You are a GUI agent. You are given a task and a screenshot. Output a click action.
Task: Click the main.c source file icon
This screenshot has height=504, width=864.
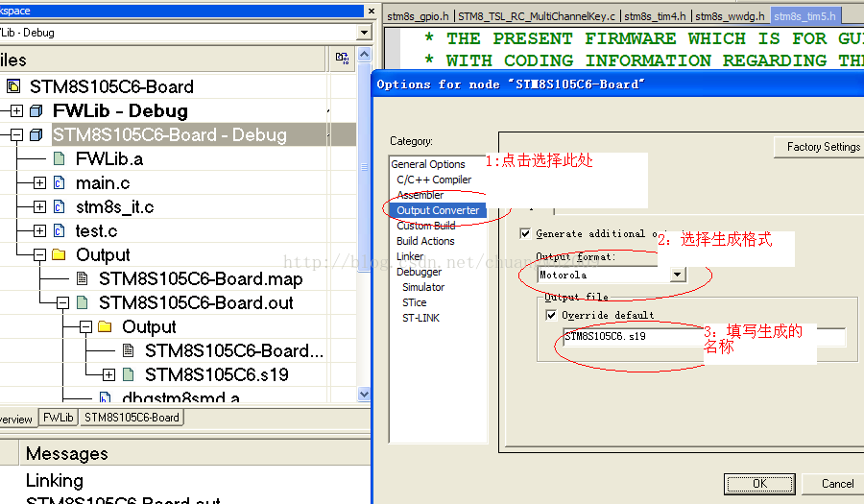59,182
